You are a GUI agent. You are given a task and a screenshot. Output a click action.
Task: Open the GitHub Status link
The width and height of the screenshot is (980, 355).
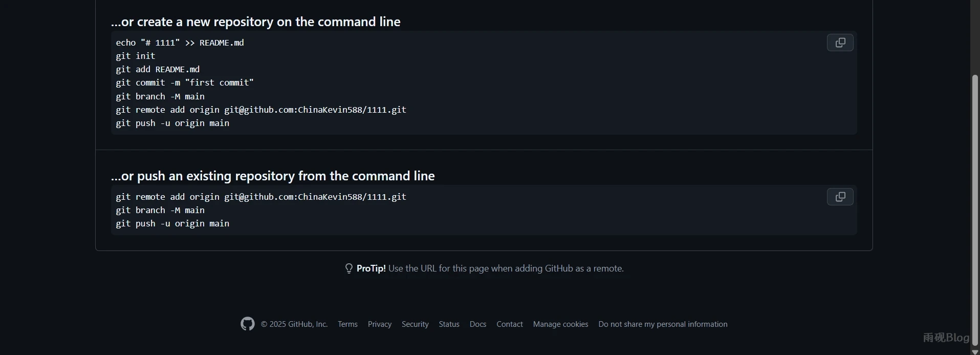tap(449, 324)
